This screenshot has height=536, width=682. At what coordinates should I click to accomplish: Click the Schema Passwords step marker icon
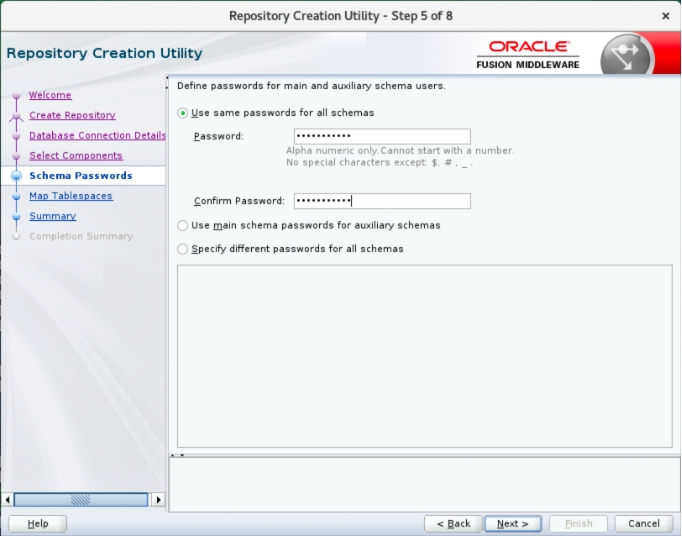pyautogui.click(x=17, y=176)
